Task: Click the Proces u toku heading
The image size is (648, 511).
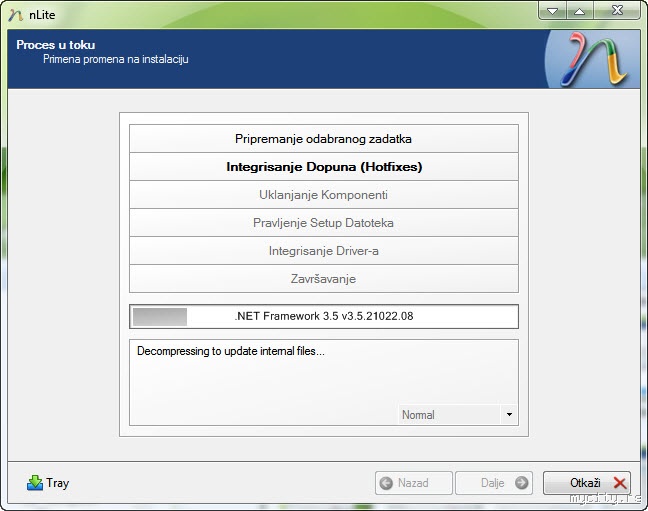Action: tap(56, 45)
